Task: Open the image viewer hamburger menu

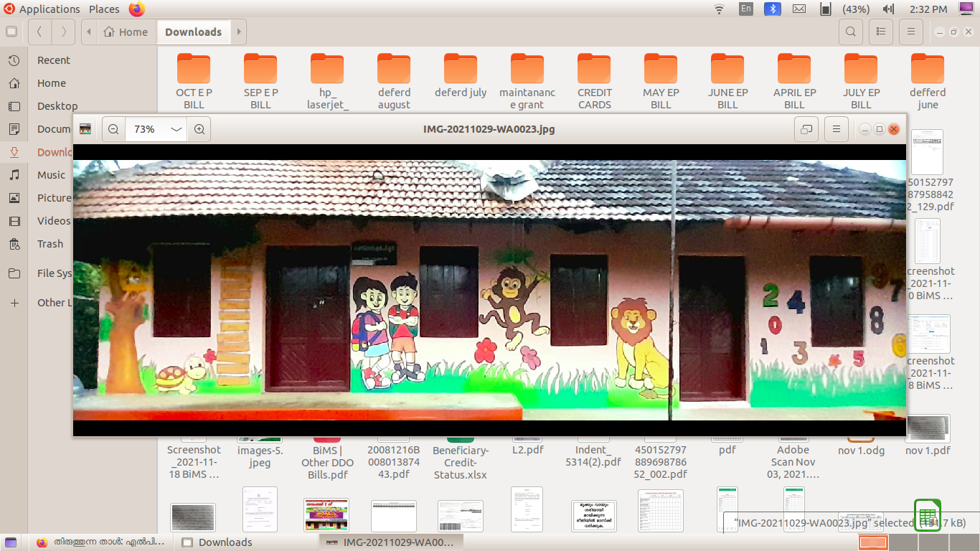Action: coord(836,129)
